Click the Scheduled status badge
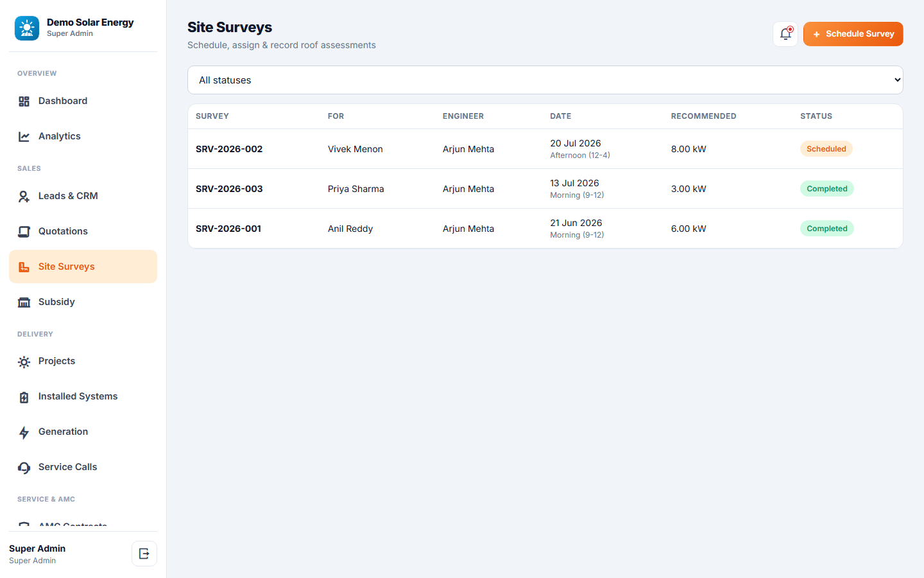The width and height of the screenshot is (924, 578). pyautogui.click(x=826, y=149)
